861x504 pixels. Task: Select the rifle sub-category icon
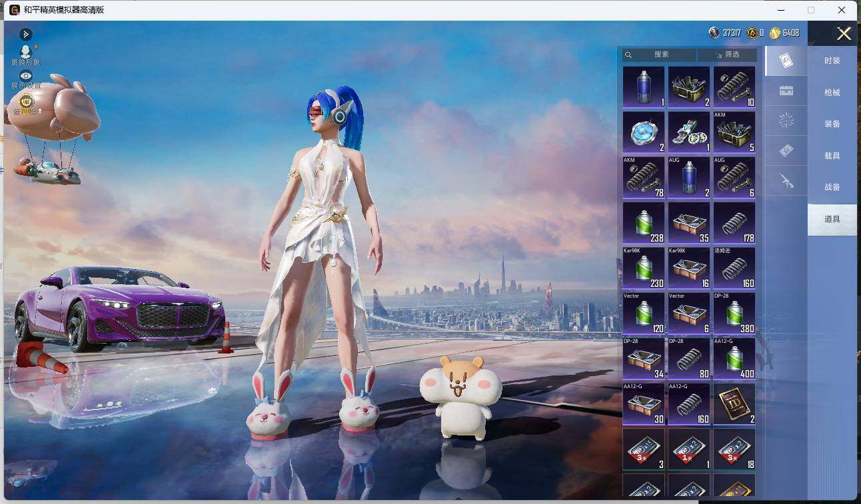786,180
